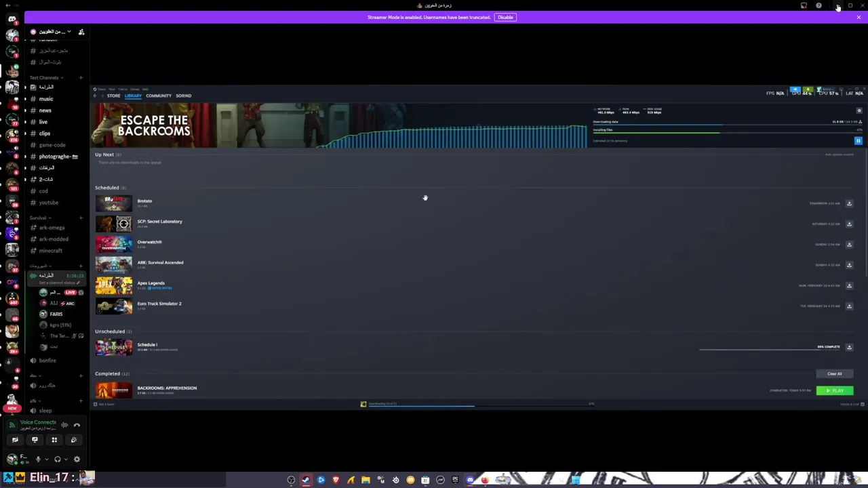This screenshot has width=868, height=488.
Task: Play BACKROOMS: APPREHENSION
Action: tap(835, 390)
